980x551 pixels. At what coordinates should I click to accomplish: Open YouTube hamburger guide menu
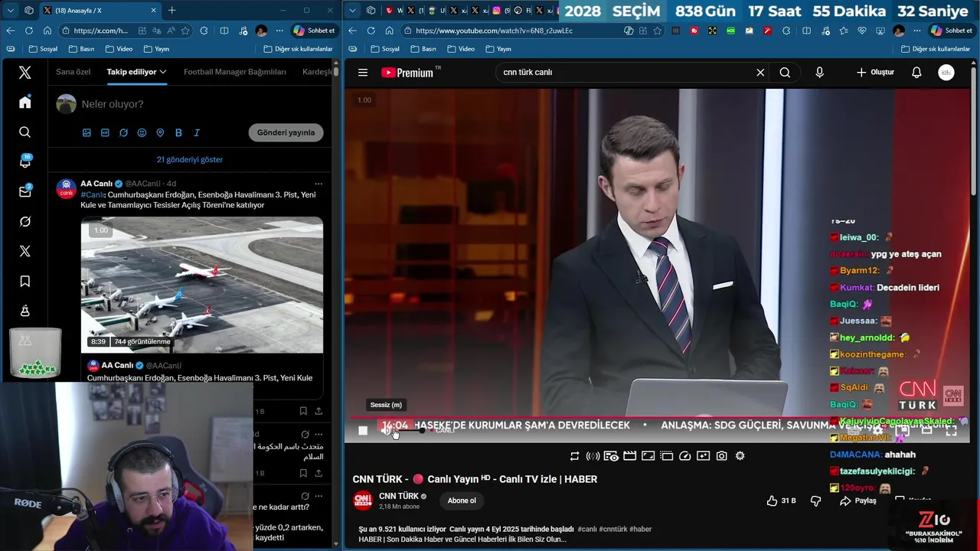click(x=363, y=73)
